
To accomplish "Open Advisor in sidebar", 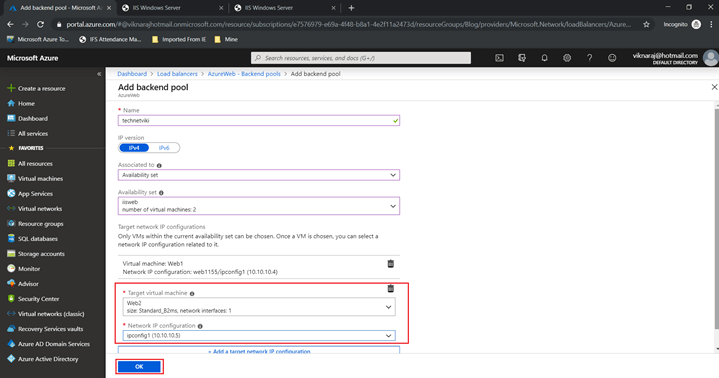I will [x=23, y=284].
